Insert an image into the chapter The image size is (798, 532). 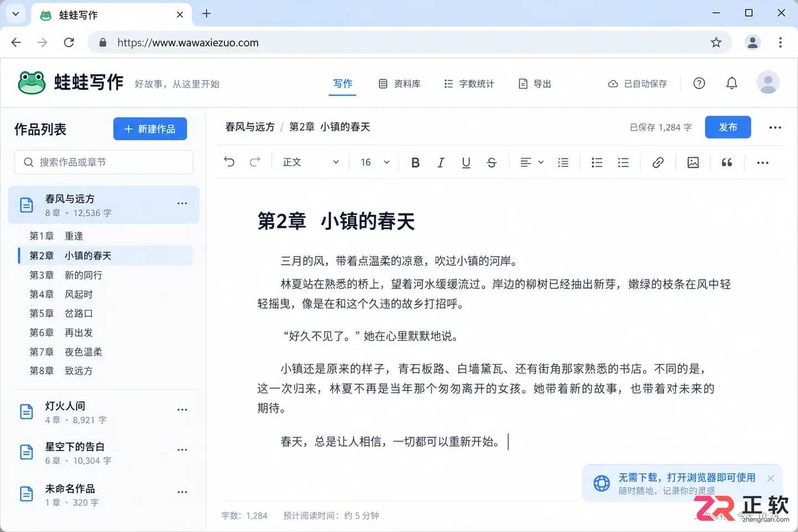click(693, 162)
